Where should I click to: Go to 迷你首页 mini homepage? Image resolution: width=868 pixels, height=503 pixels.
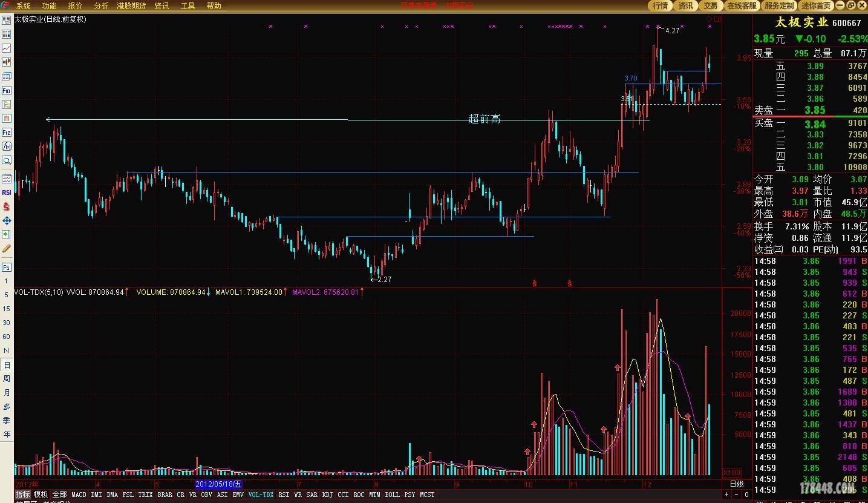pos(816,5)
